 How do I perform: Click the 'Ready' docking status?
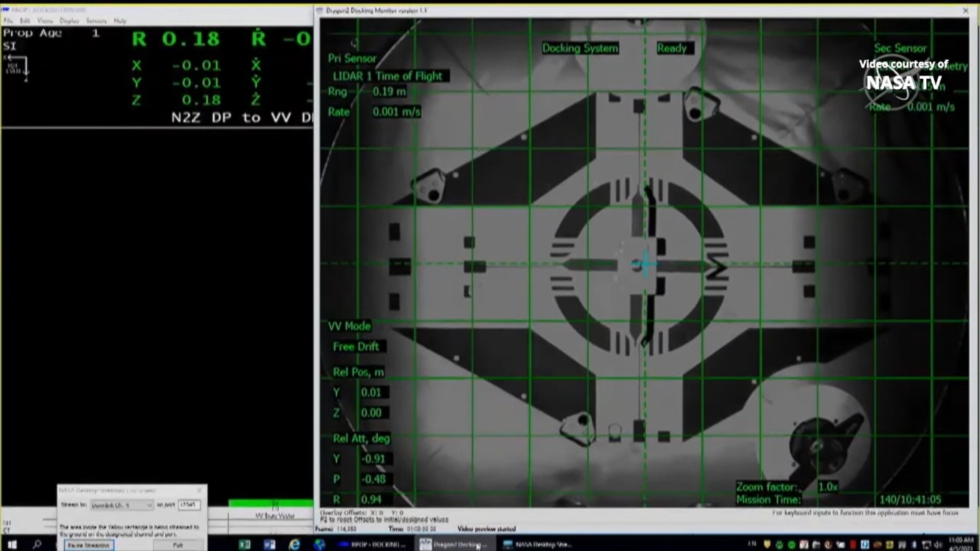672,48
